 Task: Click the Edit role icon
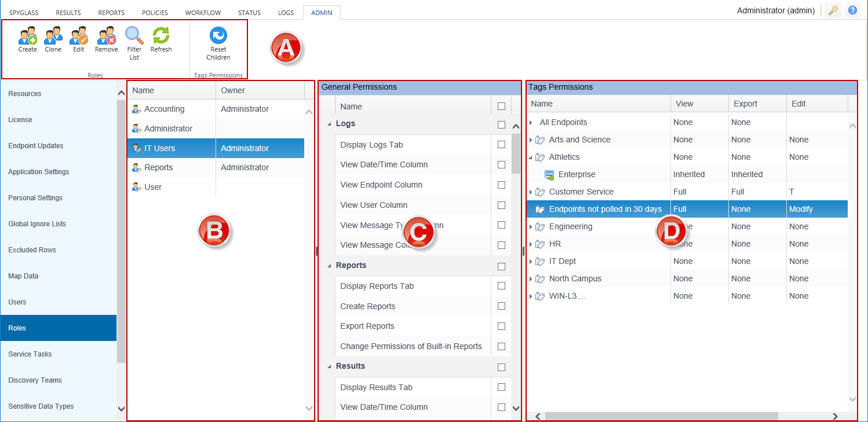[78, 36]
